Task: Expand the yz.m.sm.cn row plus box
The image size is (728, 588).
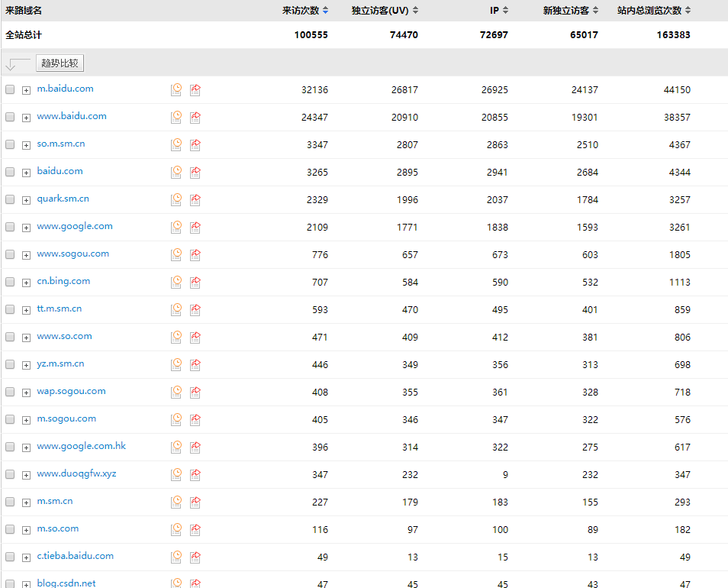Action: coord(27,366)
